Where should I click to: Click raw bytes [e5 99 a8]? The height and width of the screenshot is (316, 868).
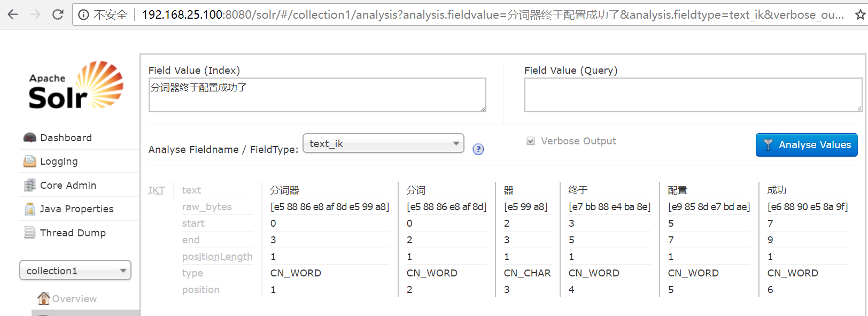[x=526, y=206]
